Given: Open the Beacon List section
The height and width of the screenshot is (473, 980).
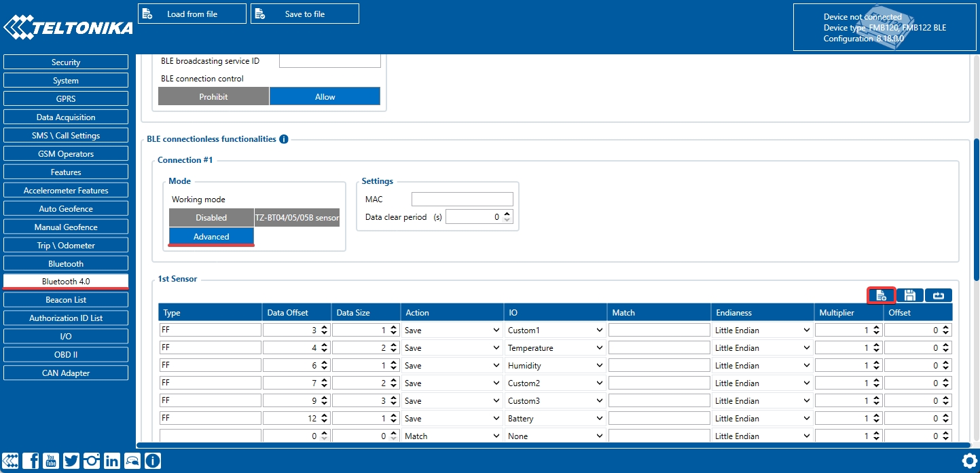Looking at the screenshot, I should pyautogui.click(x=66, y=300).
